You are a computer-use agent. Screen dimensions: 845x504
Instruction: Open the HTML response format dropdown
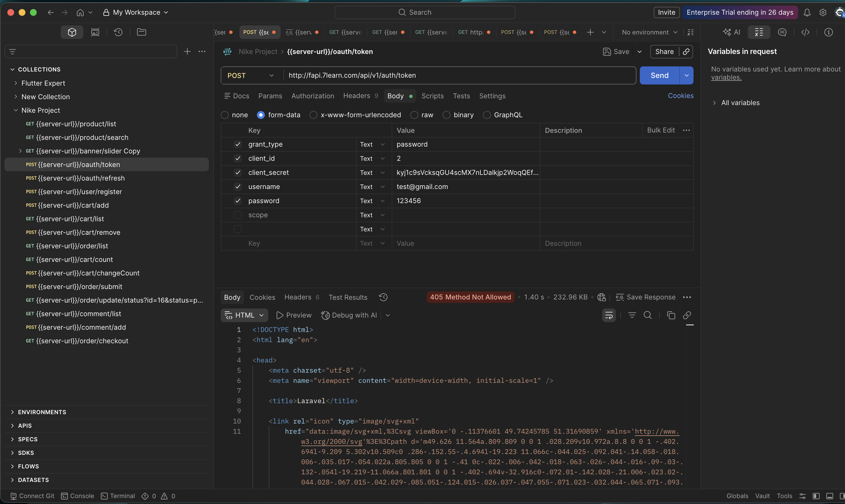(x=244, y=315)
